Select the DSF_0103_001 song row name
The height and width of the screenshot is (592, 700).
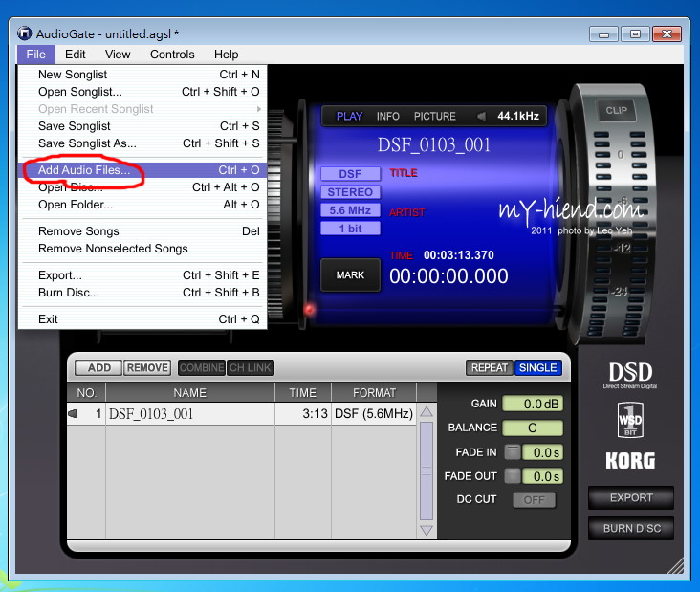151,414
